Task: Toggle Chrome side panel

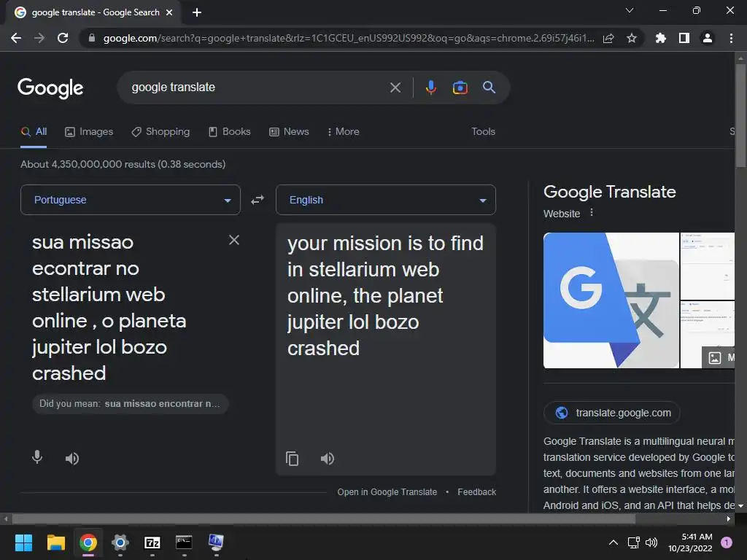Action: click(x=684, y=38)
